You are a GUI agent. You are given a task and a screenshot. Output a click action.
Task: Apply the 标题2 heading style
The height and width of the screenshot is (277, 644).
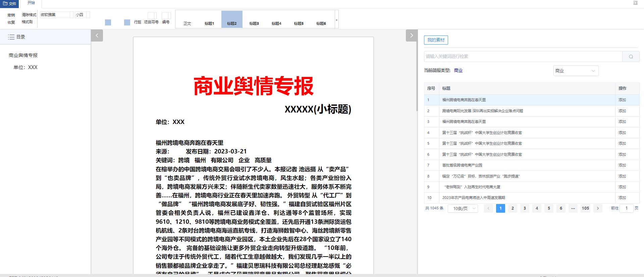pyautogui.click(x=232, y=19)
